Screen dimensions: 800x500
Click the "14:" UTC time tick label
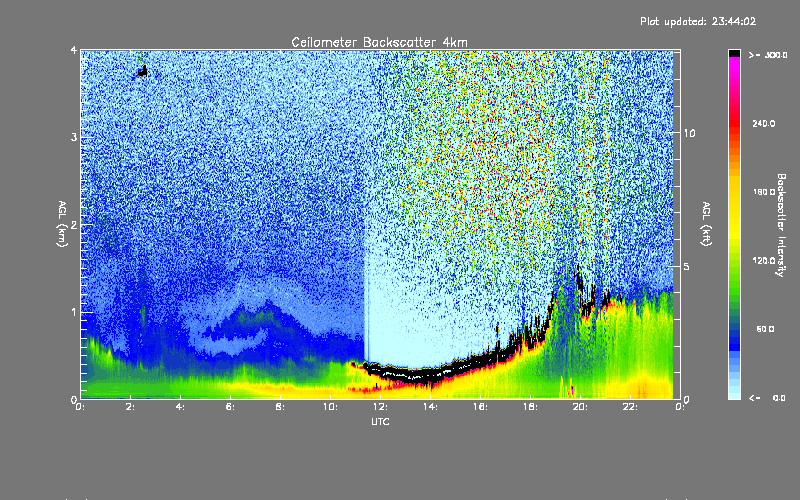431,407
